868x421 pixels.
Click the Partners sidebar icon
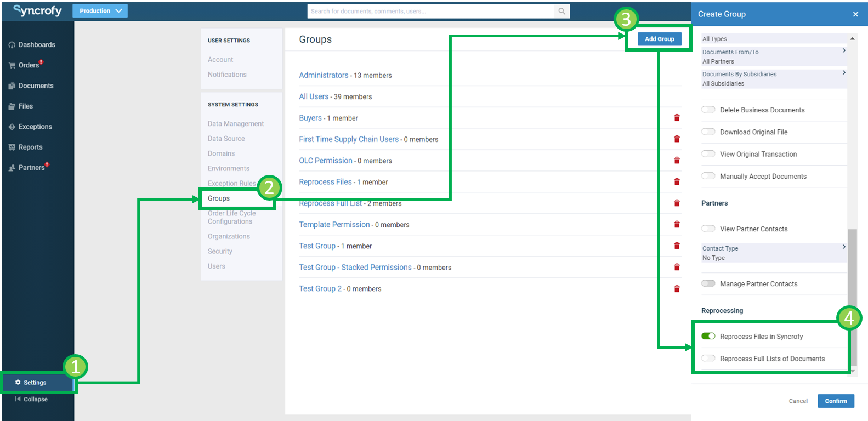click(12, 168)
